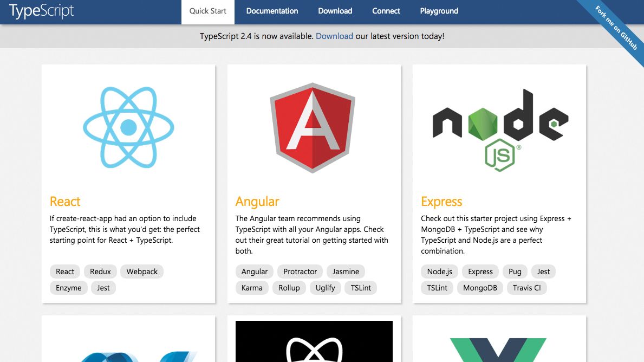
Task: Open the Express starter project heading
Action: 441,201
